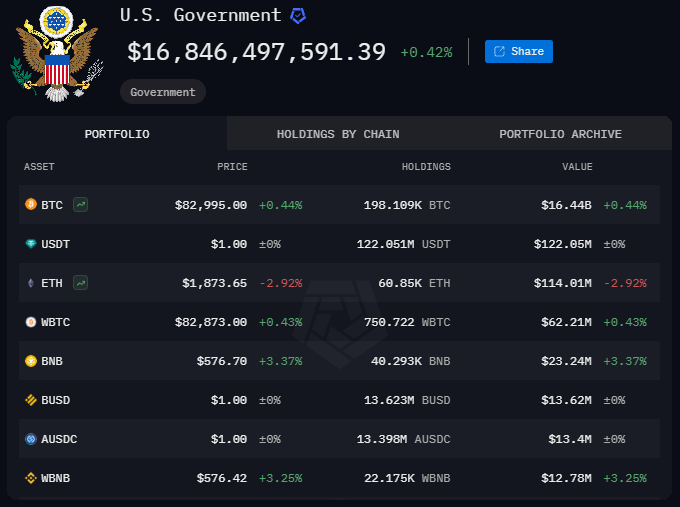Click the $13.62M BUSD value
The width and height of the screenshot is (680, 507).
pos(566,400)
